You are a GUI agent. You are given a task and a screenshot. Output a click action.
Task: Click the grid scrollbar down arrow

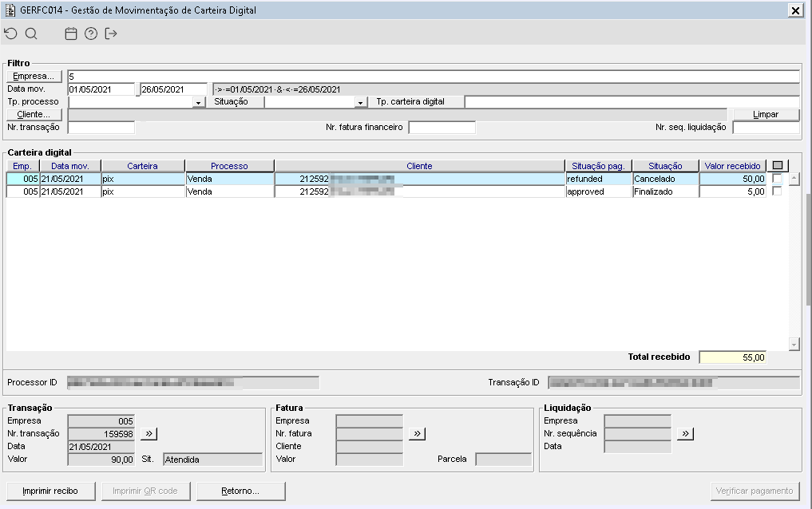794,344
